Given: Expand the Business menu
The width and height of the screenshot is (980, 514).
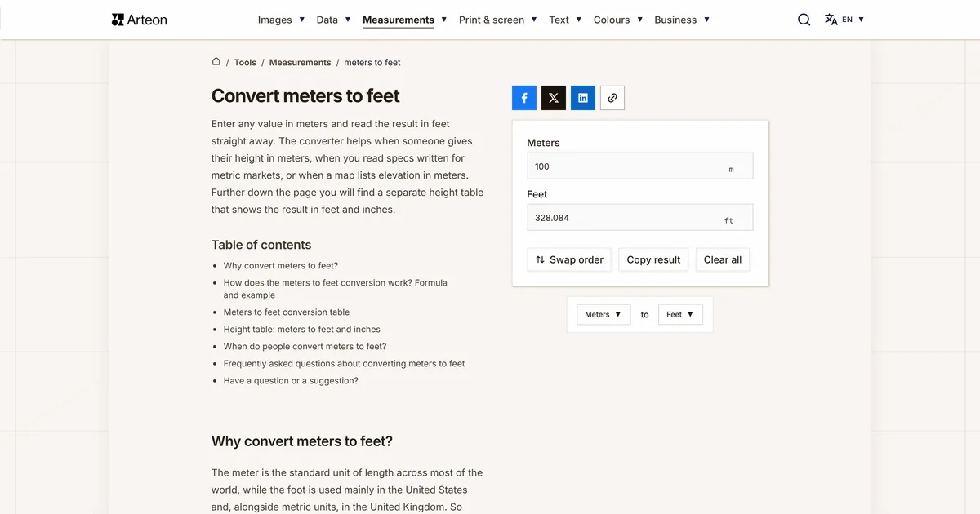Looking at the screenshot, I should tap(682, 20).
